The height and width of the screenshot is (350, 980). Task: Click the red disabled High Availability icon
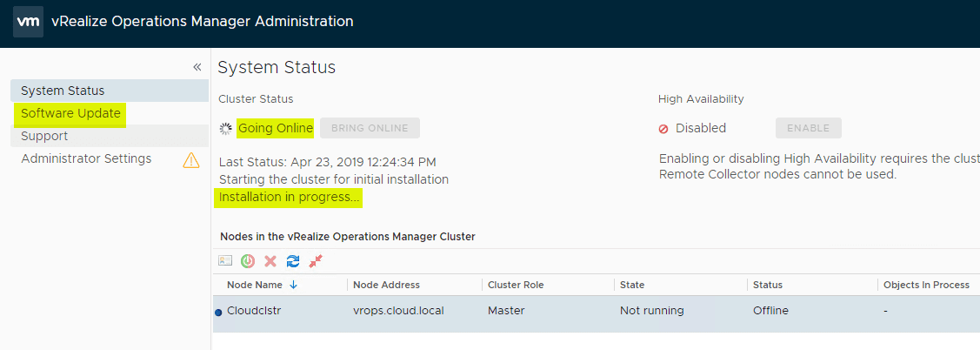pyautogui.click(x=663, y=128)
